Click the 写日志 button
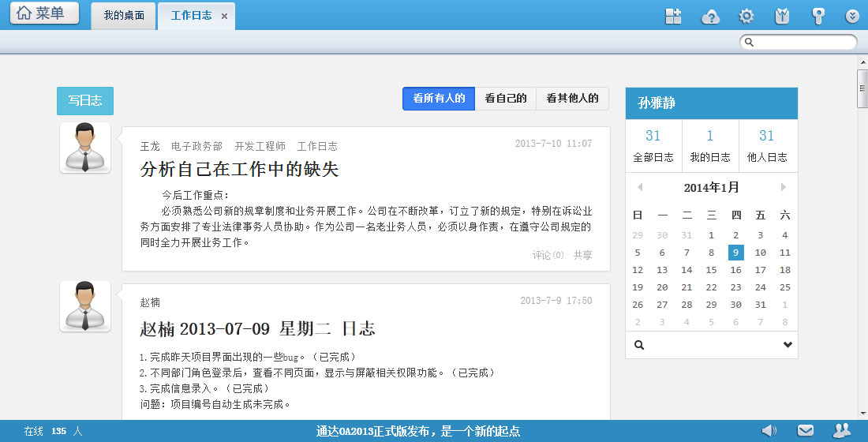Image resolution: width=868 pixels, height=442 pixels. coord(85,101)
